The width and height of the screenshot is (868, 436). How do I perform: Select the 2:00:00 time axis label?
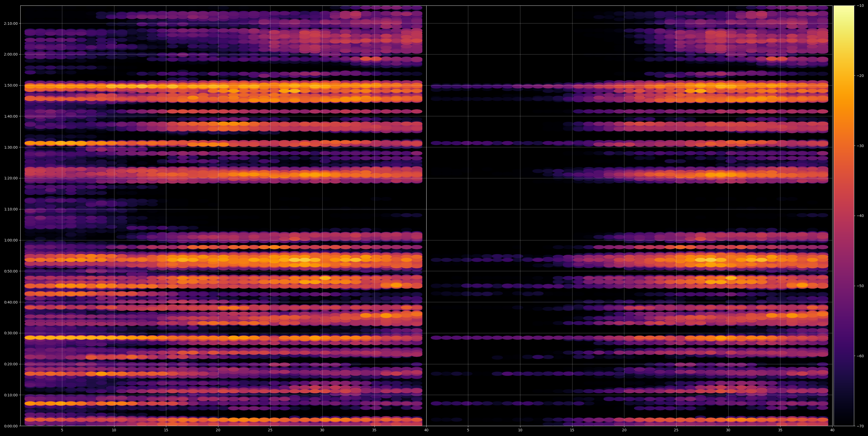tap(11, 54)
